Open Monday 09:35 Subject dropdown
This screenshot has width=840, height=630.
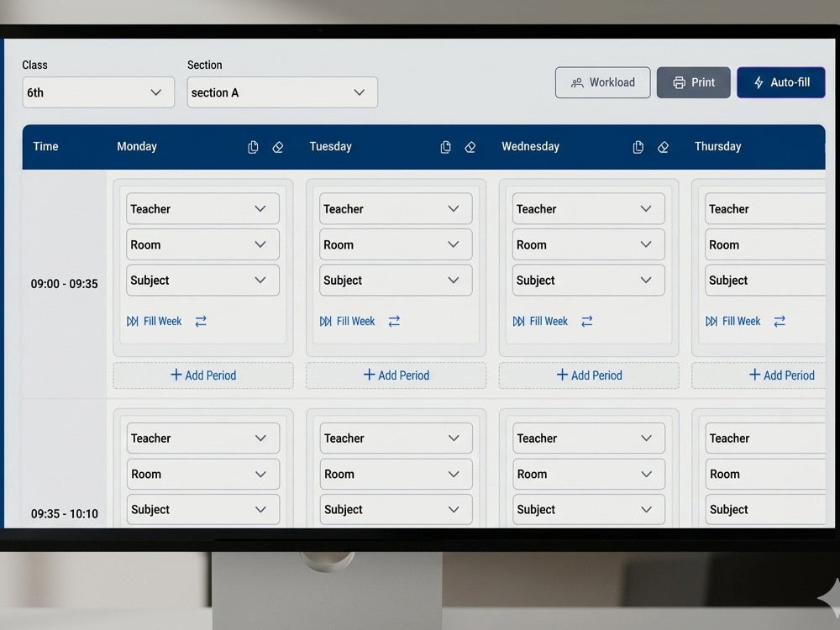(x=203, y=509)
